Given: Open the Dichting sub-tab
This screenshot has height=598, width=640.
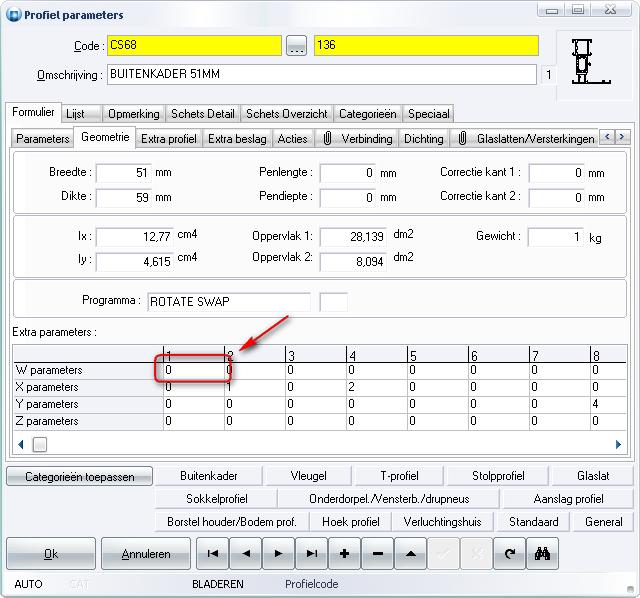Looking at the screenshot, I should (x=424, y=139).
